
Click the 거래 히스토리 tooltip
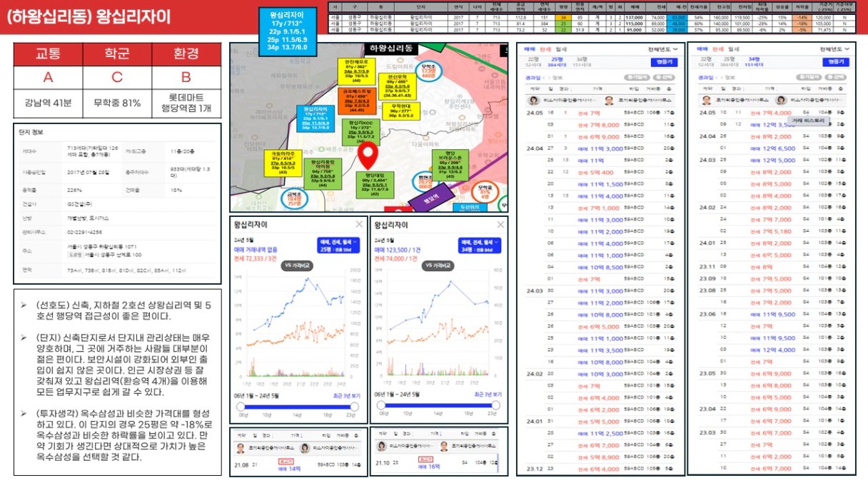pos(809,121)
